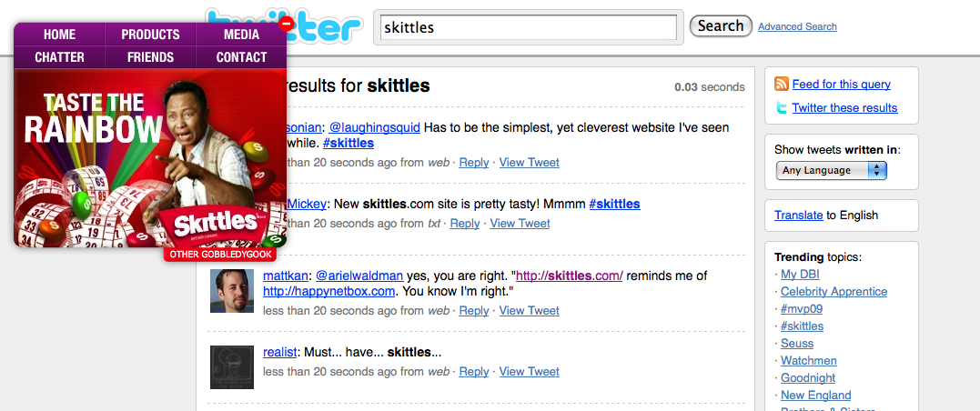Click the red minus collapse icon on Skittles widget
Screen dimensions: 980x411
tap(286, 25)
